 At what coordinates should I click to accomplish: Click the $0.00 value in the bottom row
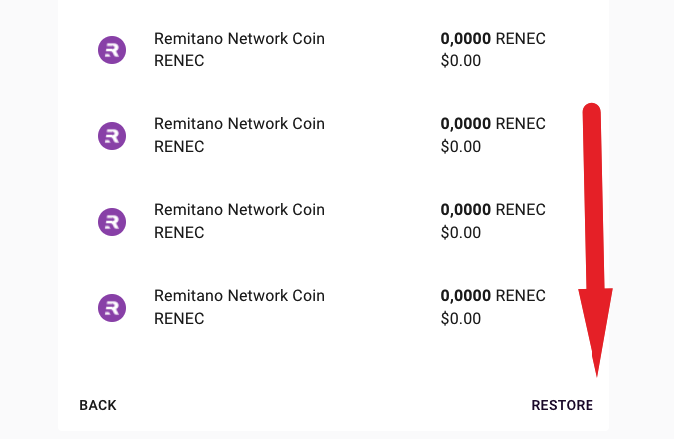tap(461, 319)
